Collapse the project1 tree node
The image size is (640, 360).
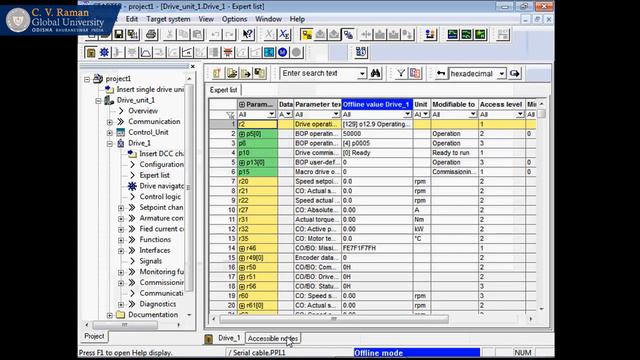coord(87,79)
